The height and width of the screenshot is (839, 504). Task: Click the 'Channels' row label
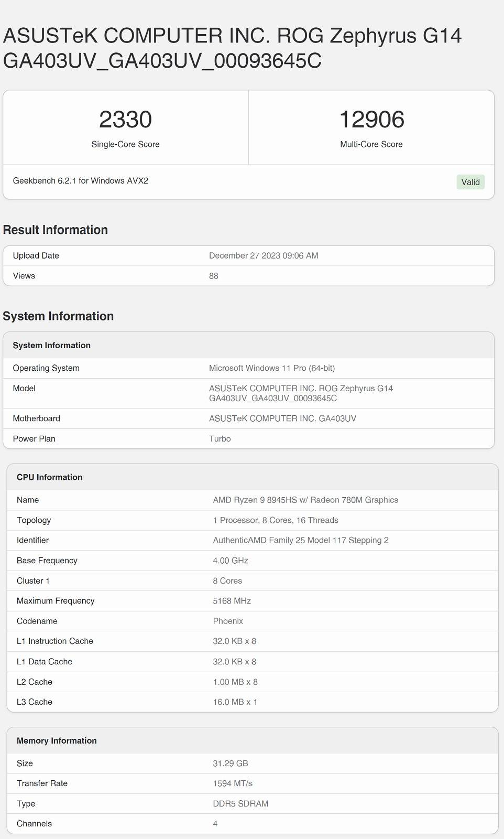point(35,824)
